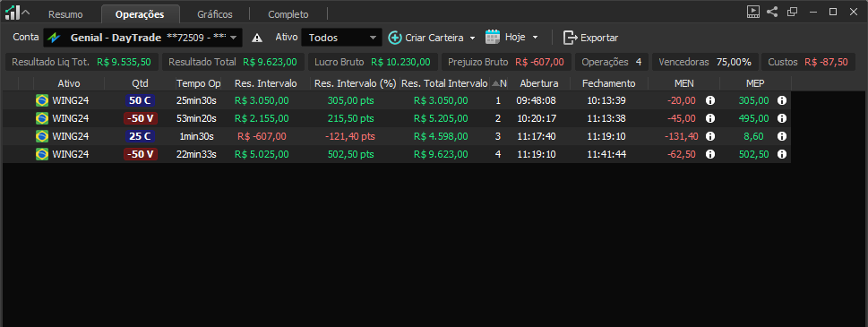Click the share icon in the title bar
The width and height of the screenshot is (868, 327).
click(771, 12)
